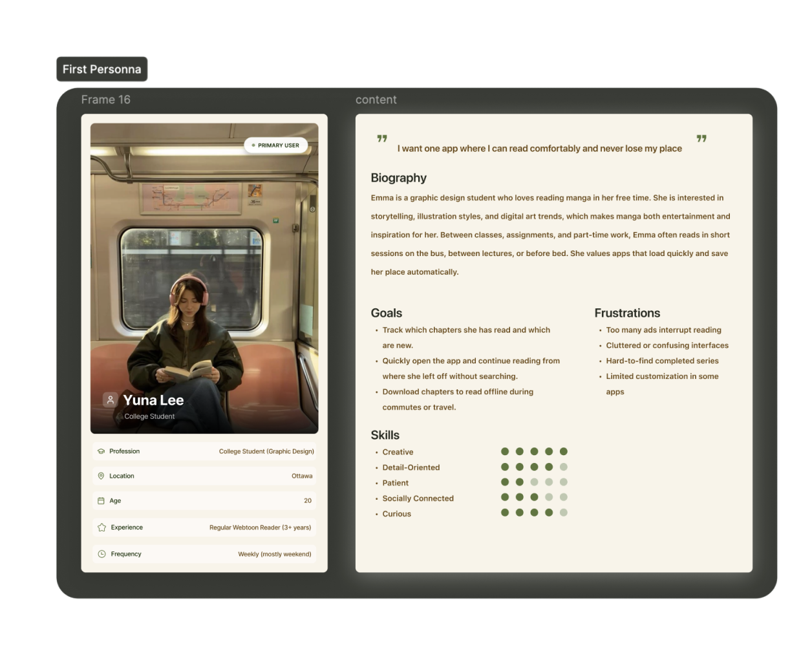Screen dimensions: 812x653
Task: Click the fourth rating dot for Socially Connected
Action: coord(549,497)
